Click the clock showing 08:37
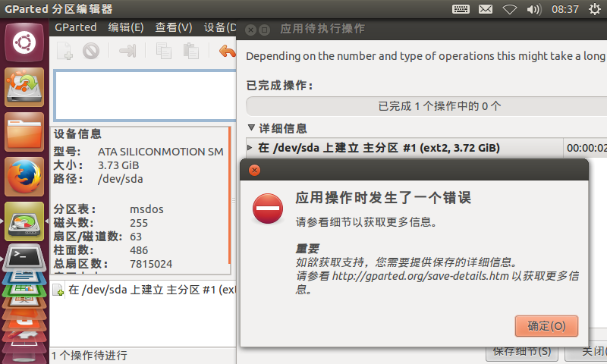This screenshot has height=364, width=607. click(565, 9)
